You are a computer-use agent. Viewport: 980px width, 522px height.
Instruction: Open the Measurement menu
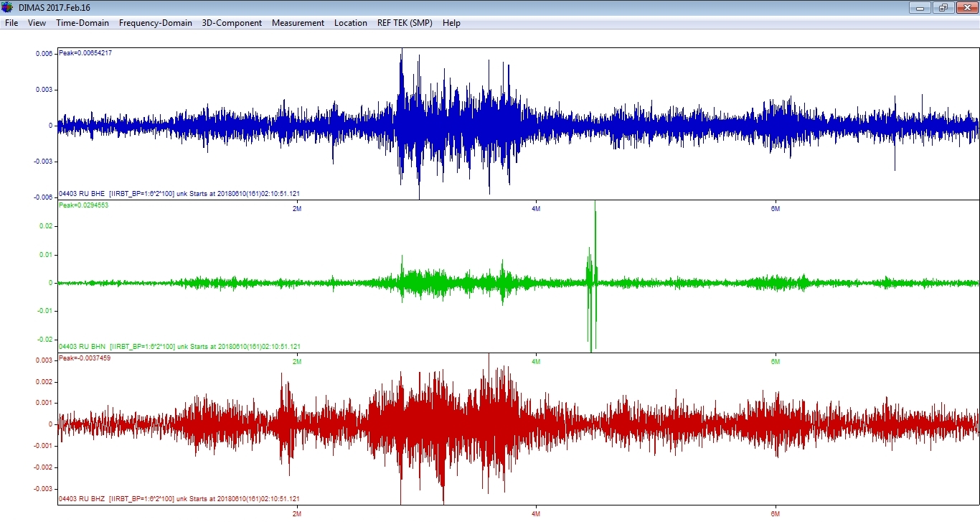[298, 23]
